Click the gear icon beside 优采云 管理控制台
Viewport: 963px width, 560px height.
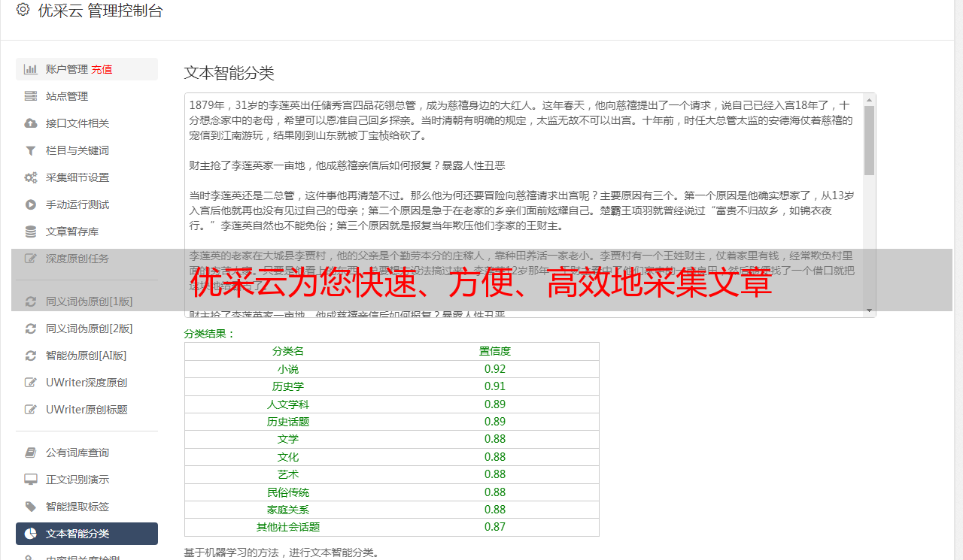pyautogui.click(x=23, y=10)
